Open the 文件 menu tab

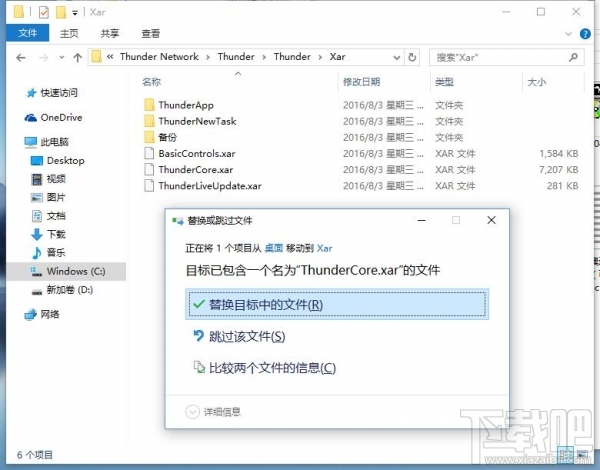coord(28,33)
